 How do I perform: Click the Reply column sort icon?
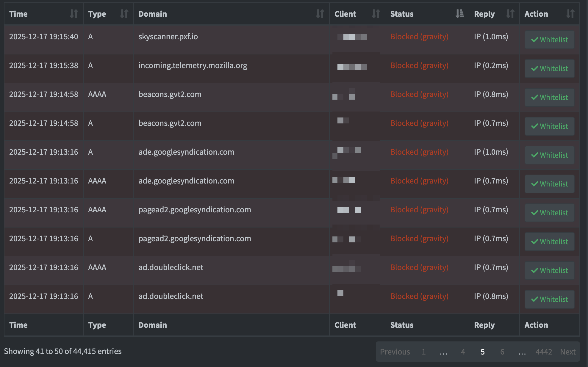[510, 14]
